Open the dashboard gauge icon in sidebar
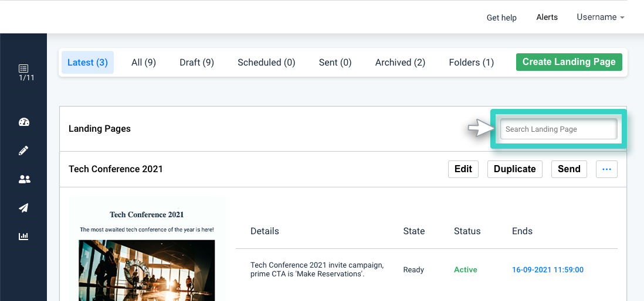 click(x=24, y=122)
